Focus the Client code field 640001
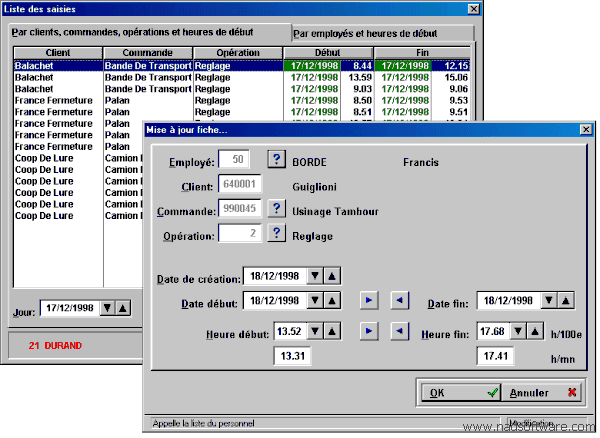 coord(240,184)
